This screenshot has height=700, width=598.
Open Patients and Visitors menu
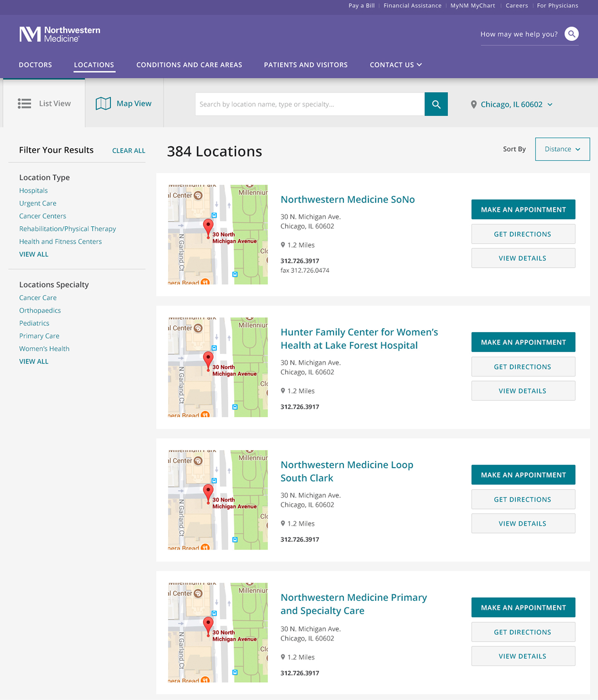[x=306, y=65]
